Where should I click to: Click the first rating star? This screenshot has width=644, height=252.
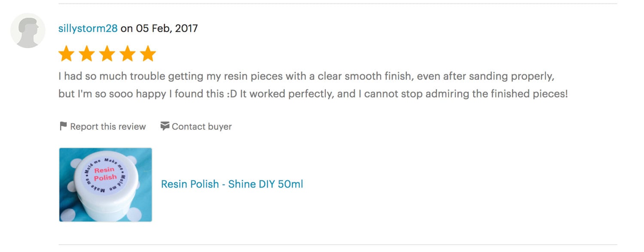66,54
